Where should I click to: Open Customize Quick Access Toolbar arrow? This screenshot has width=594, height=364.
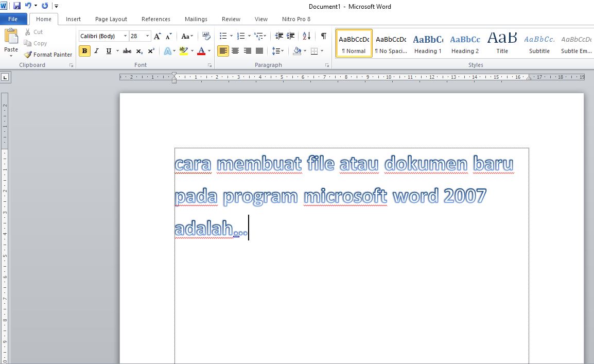pyautogui.click(x=56, y=6)
